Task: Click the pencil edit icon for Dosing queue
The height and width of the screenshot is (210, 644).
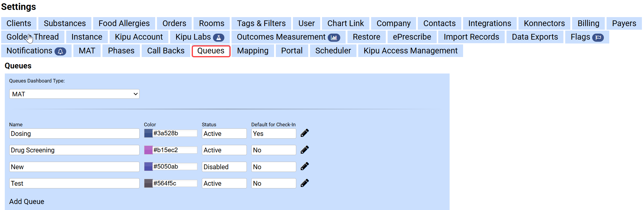Action: point(305,133)
